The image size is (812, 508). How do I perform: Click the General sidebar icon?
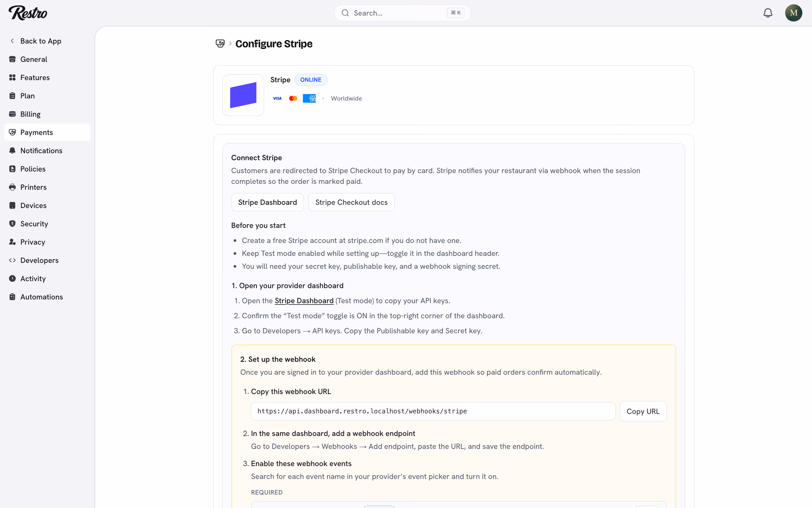(12, 59)
